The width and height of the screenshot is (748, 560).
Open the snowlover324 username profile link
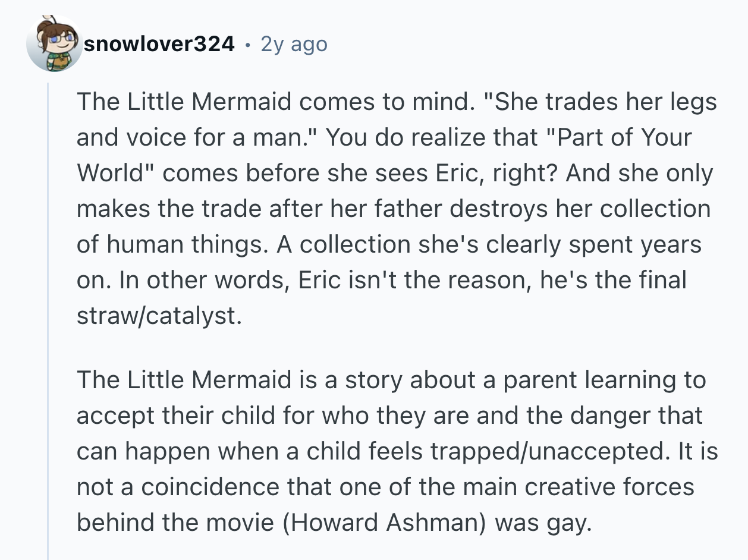159,44
